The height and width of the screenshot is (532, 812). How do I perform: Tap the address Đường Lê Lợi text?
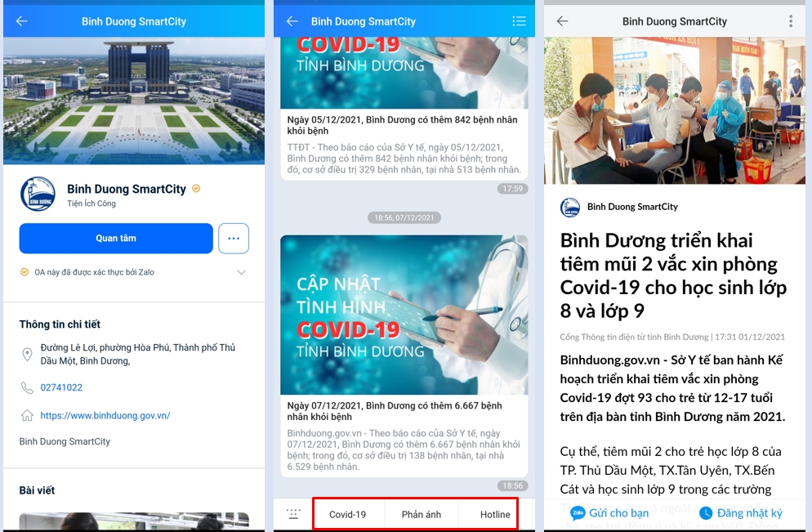[138, 355]
